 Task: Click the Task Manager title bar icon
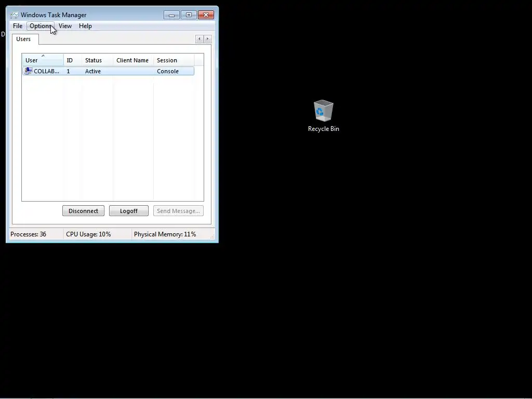click(14, 15)
